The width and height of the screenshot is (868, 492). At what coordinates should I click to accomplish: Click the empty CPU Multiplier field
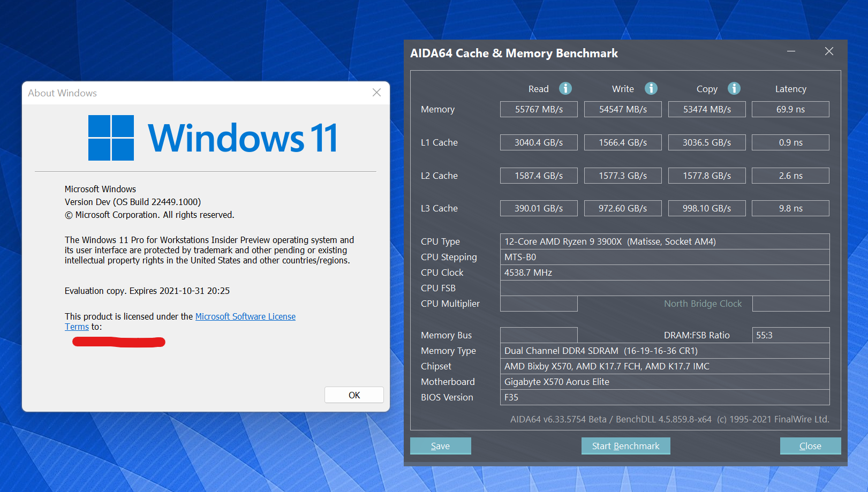click(x=539, y=304)
